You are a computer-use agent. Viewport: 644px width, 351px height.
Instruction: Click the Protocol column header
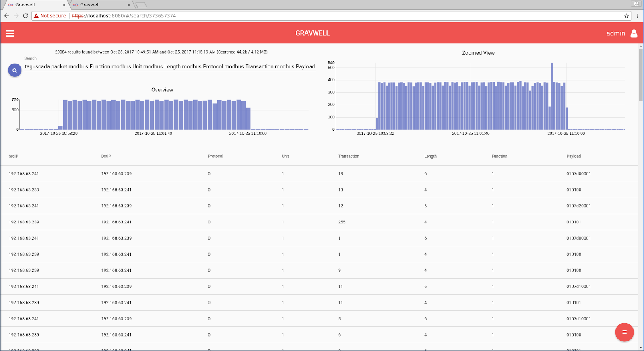click(x=216, y=156)
